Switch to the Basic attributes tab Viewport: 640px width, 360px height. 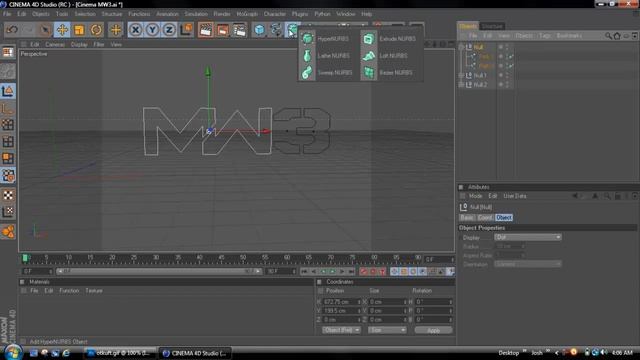pos(467,218)
